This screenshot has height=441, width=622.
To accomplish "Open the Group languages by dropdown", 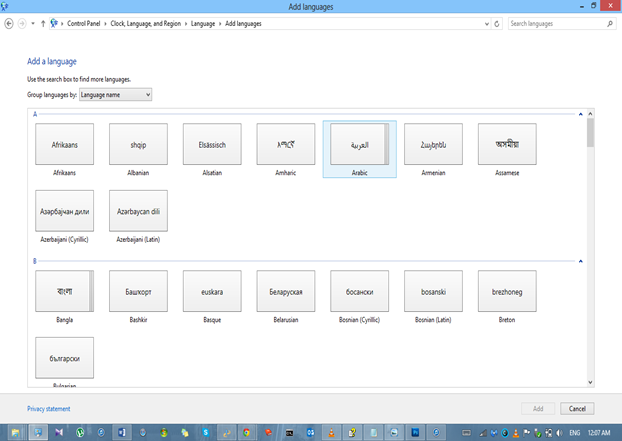I will tap(115, 95).
